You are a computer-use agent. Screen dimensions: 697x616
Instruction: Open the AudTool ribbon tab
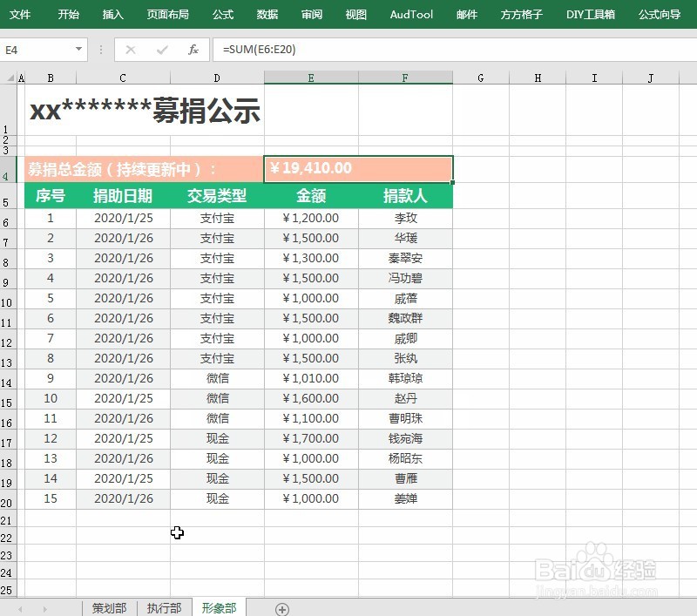coord(410,14)
